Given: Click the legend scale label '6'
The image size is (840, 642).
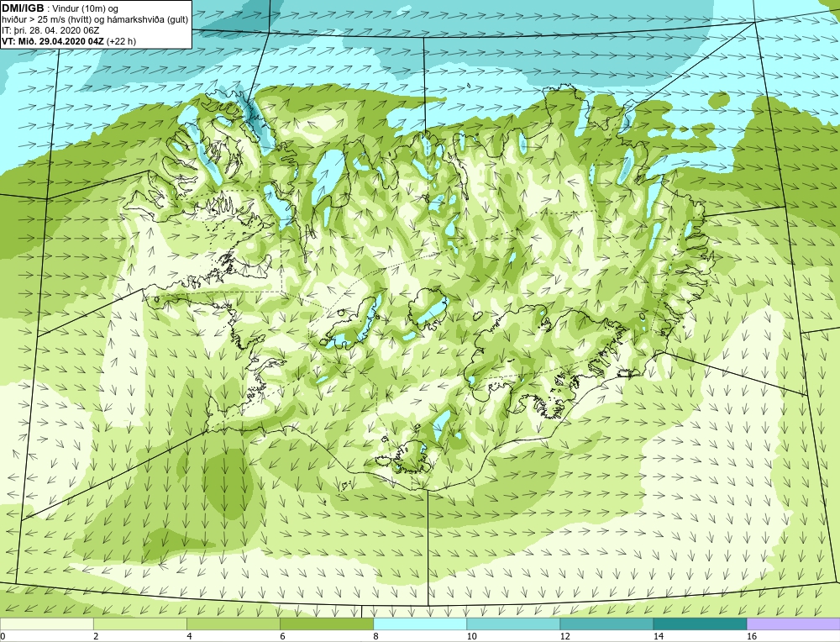Looking at the screenshot, I should [x=282, y=637].
